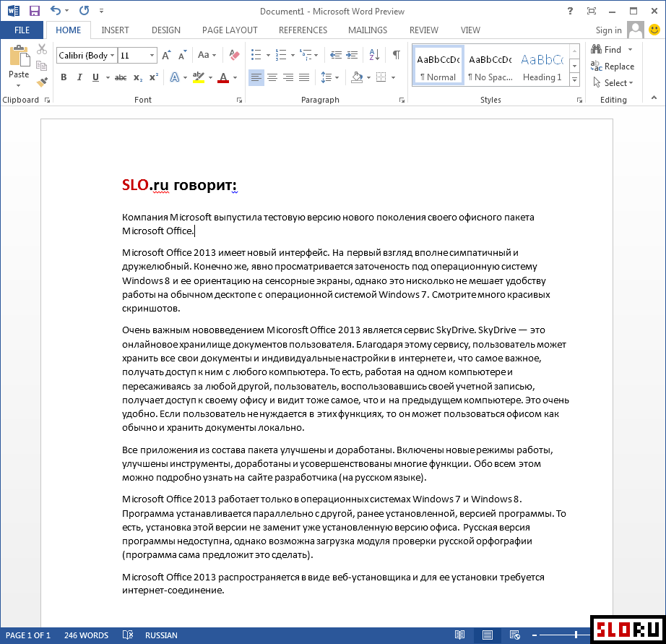The image size is (666, 644).
Task: Decrease font size with Shrink Font
Action: point(182,55)
